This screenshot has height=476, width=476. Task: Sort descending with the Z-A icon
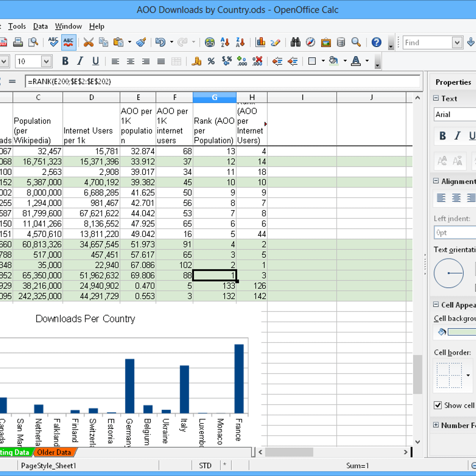(x=240, y=42)
